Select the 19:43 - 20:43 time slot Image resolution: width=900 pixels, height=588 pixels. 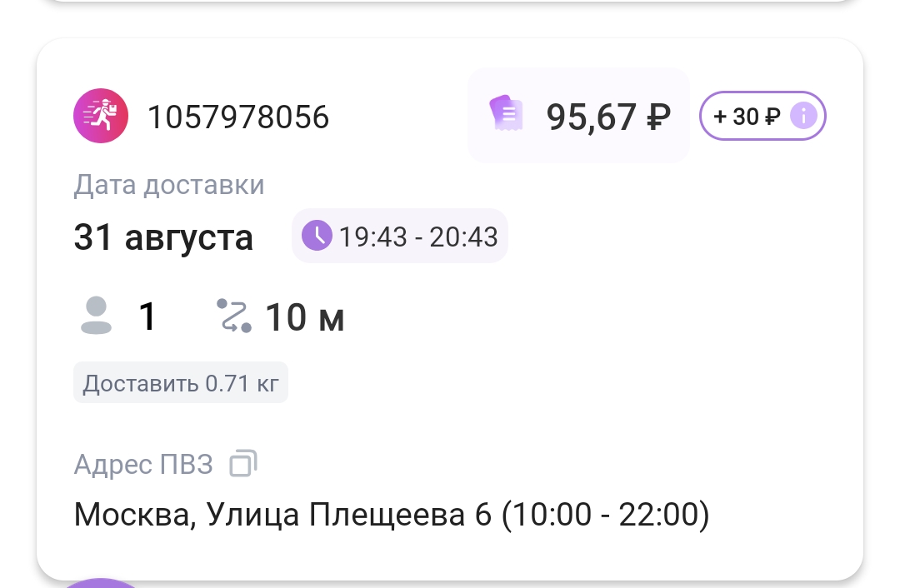coord(418,237)
